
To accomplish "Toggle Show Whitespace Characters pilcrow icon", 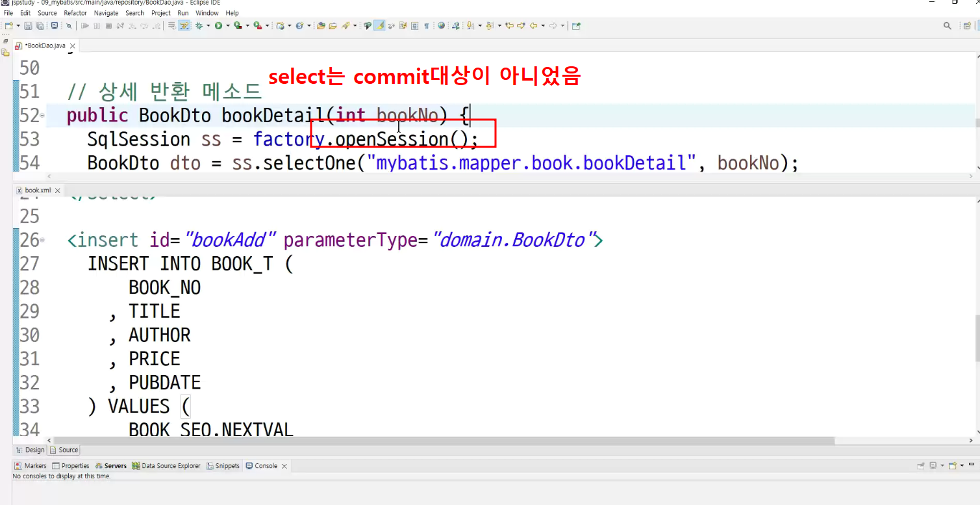I will 427,26.
